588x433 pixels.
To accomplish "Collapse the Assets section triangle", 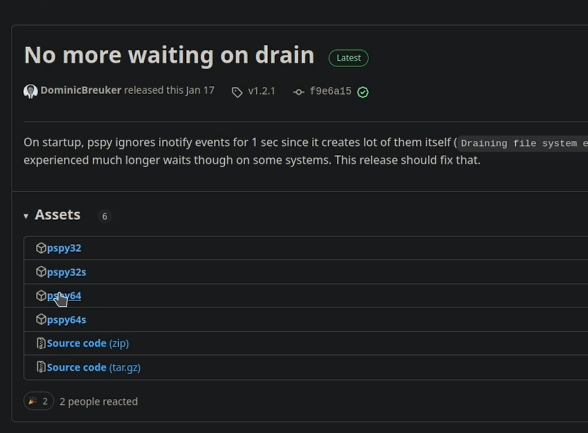I will tap(26, 216).
